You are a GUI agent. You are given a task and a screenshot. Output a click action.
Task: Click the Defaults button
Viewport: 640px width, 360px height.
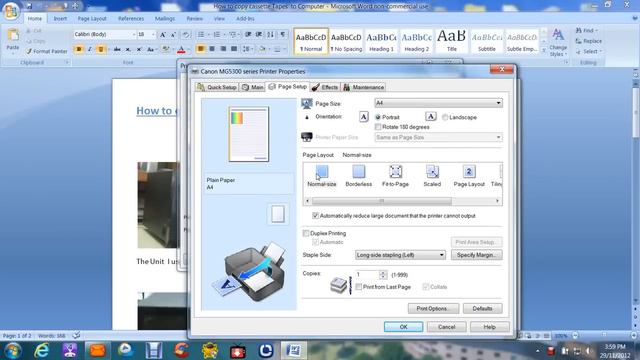point(482,309)
